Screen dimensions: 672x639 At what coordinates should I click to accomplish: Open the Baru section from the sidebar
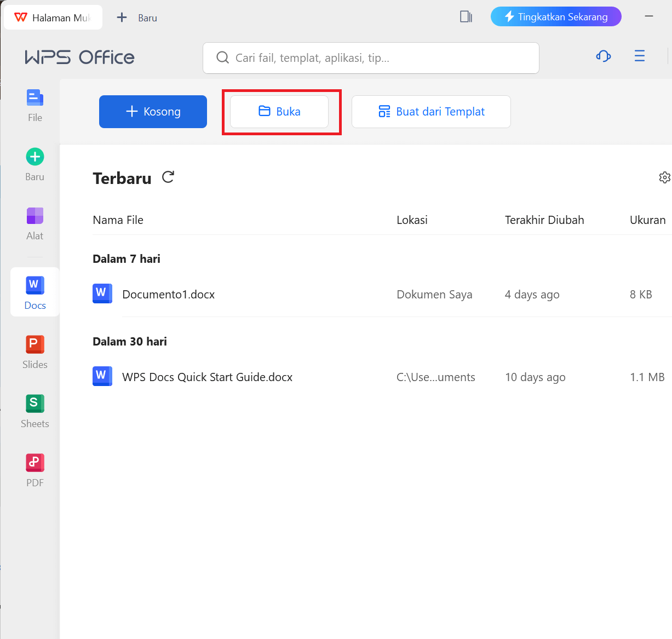[x=35, y=164]
